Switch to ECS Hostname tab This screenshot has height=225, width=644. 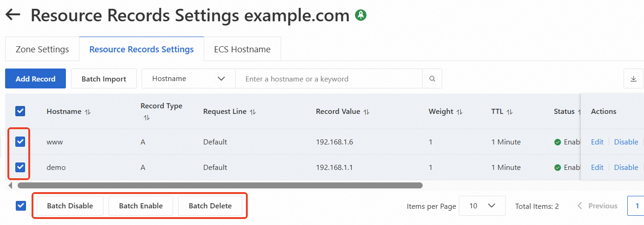[242, 49]
